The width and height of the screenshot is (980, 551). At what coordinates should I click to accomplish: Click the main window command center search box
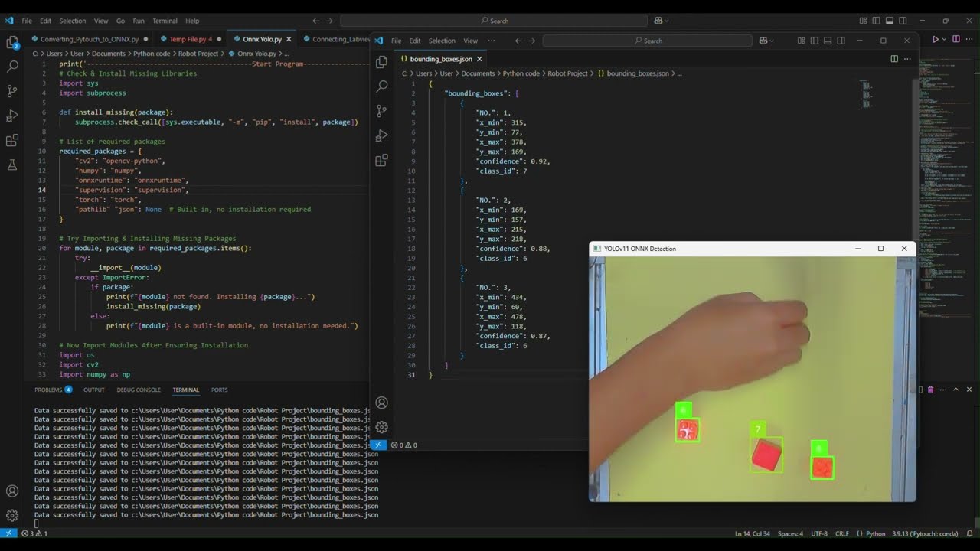(494, 21)
